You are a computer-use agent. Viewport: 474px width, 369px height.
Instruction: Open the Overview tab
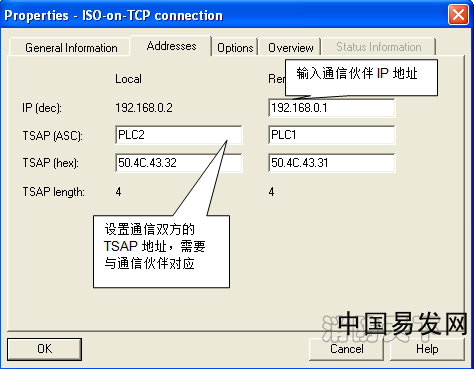[290, 47]
